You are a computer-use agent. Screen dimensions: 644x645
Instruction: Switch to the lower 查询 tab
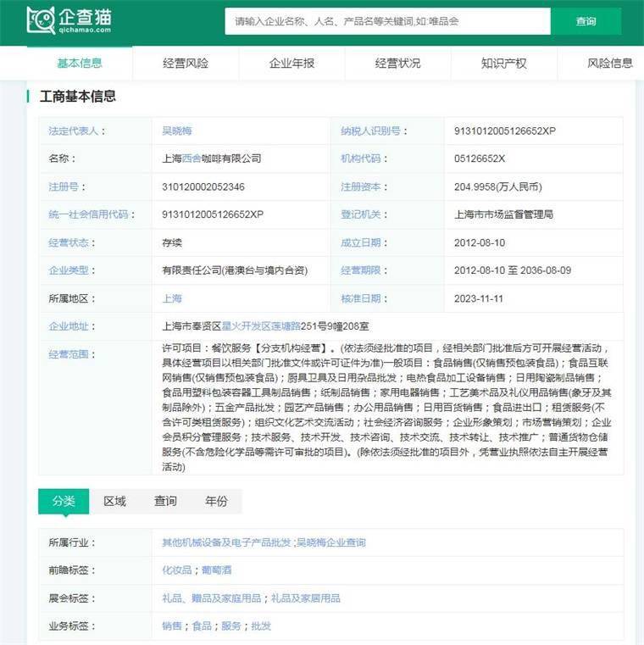[x=165, y=501]
